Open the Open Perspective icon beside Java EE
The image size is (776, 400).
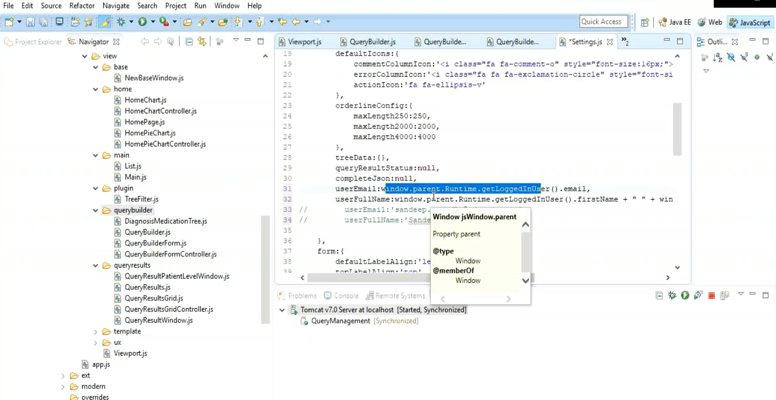coord(645,22)
